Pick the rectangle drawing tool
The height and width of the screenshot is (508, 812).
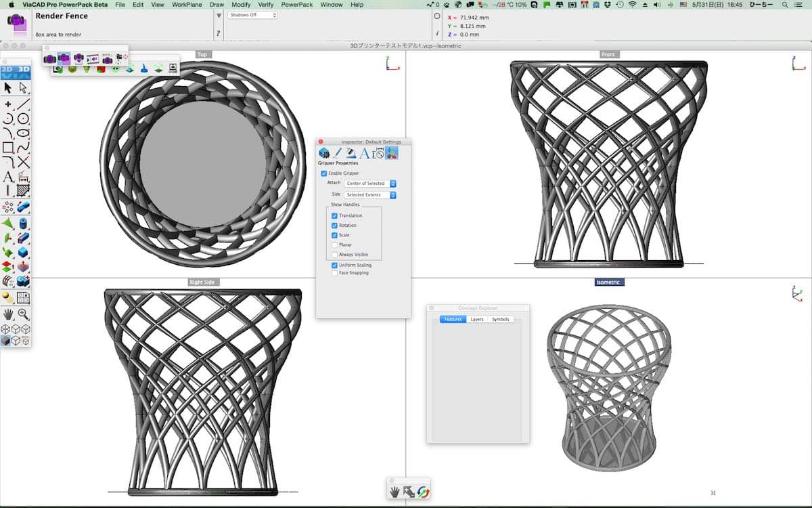click(8, 147)
